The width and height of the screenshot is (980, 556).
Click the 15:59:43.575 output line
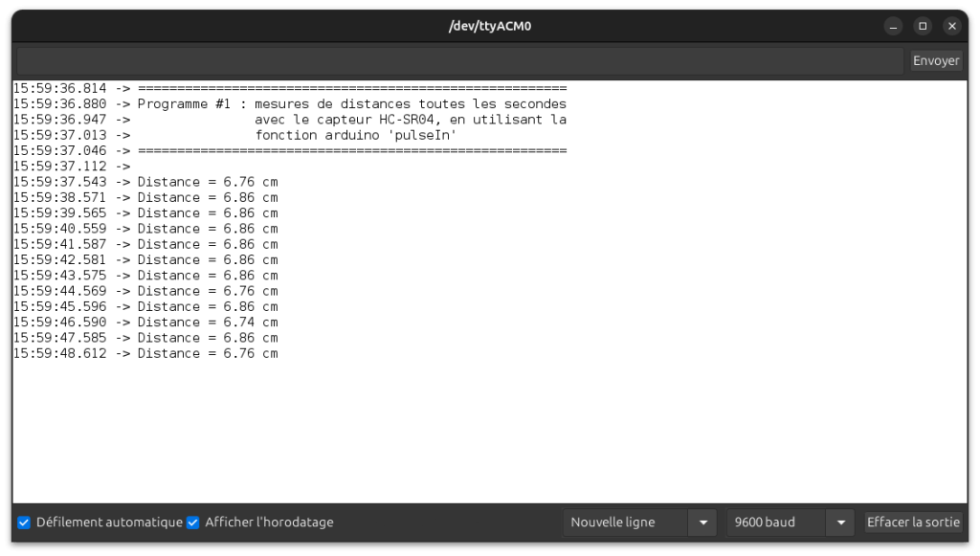click(145, 276)
